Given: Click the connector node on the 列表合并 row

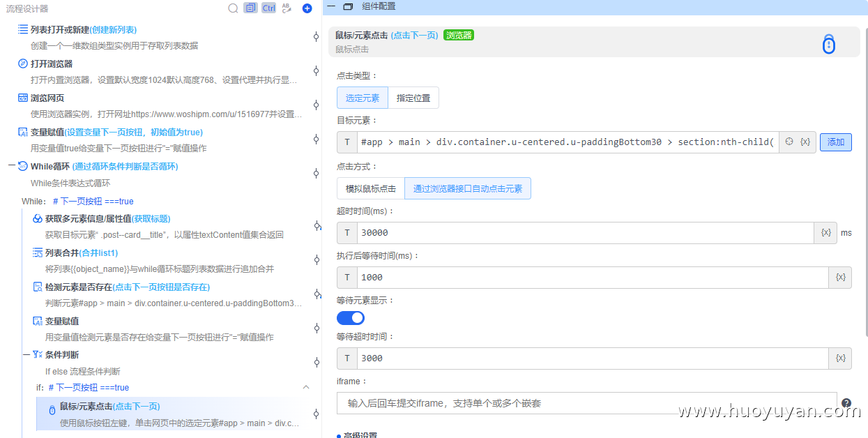Looking at the screenshot, I should (x=317, y=259).
